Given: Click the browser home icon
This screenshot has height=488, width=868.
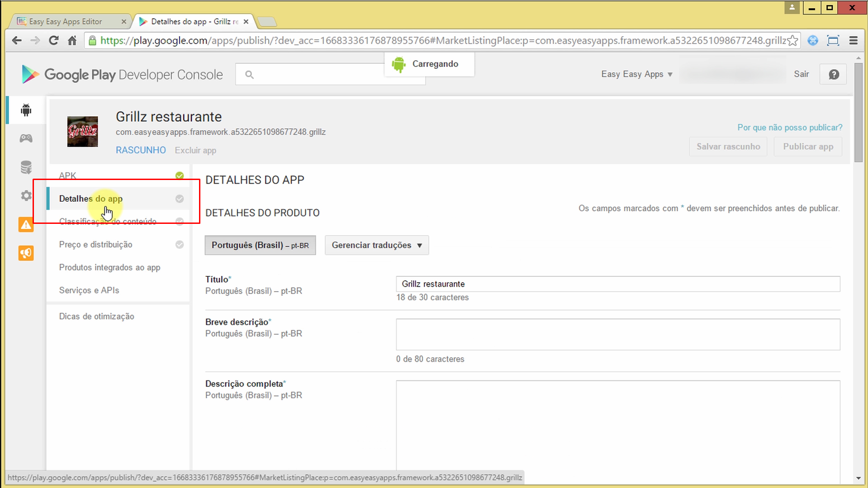Looking at the screenshot, I should (72, 40).
